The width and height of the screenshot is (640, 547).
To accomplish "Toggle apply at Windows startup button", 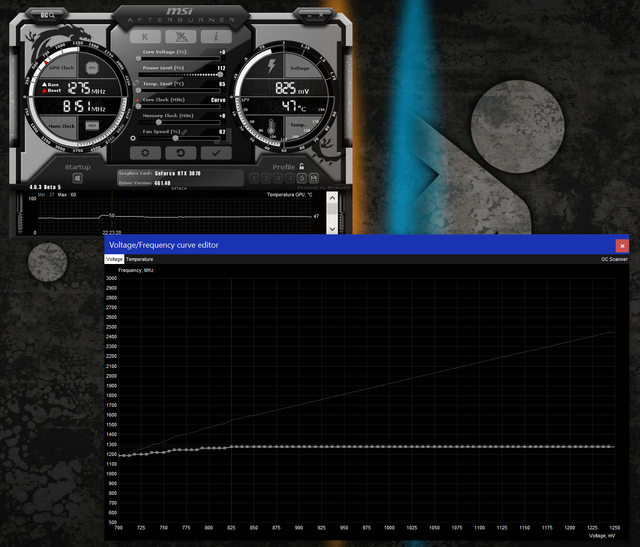I will click(78, 178).
